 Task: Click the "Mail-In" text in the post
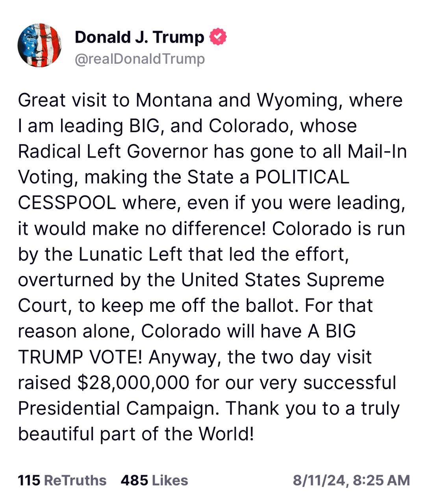pos(377,152)
